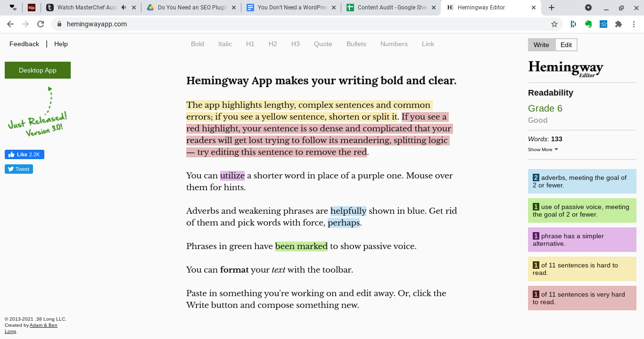
Task: Mute the MasterChef tab audio icon
Action: tap(124, 8)
